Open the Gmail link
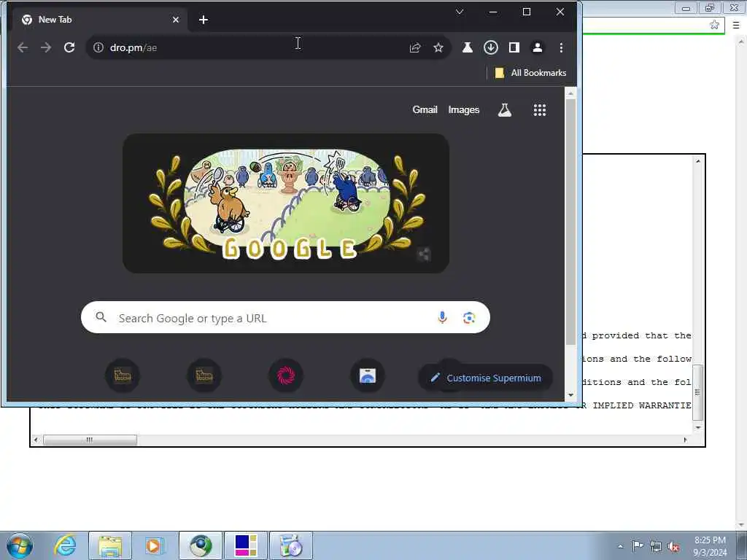747x560 pixels. pyautogui.click(x=425, y=110)
